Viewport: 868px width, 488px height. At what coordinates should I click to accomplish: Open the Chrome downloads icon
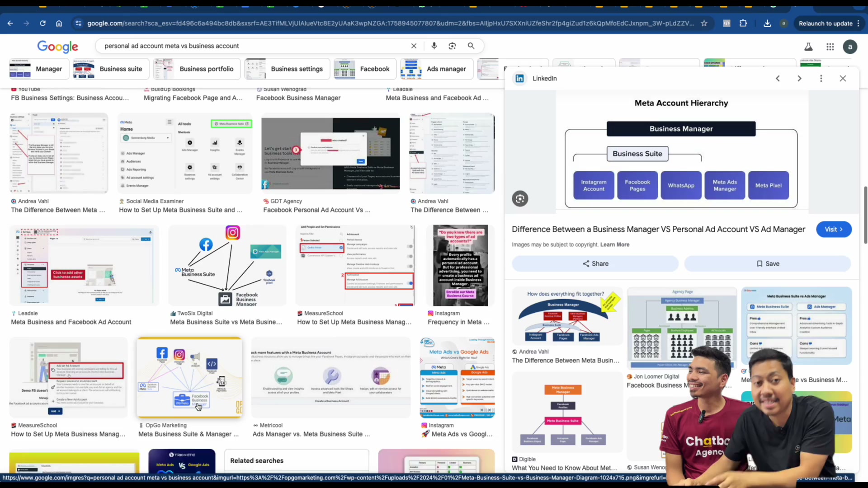767,23
